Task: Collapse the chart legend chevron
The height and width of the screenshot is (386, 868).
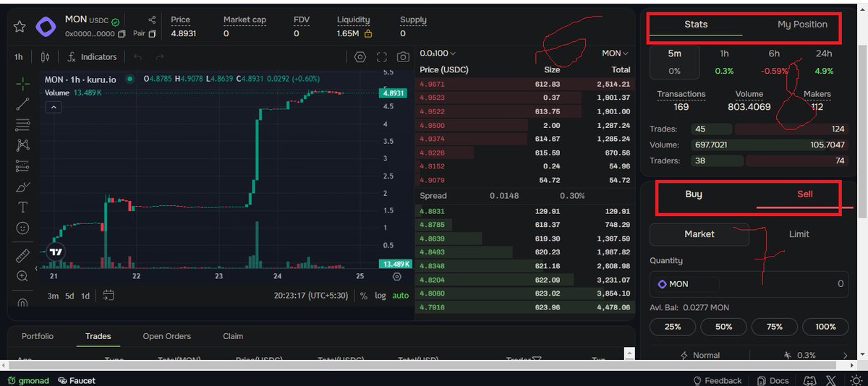Action: (x=54, y=107)
